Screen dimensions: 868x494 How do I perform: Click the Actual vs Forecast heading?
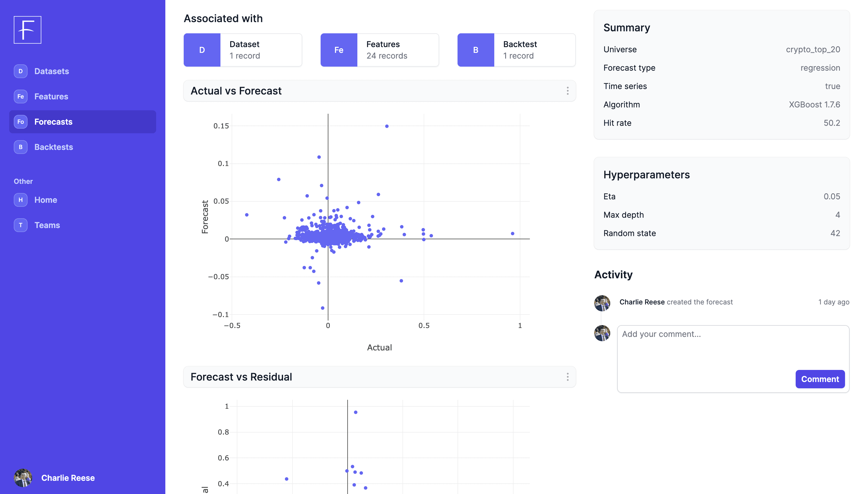point(236,90)
